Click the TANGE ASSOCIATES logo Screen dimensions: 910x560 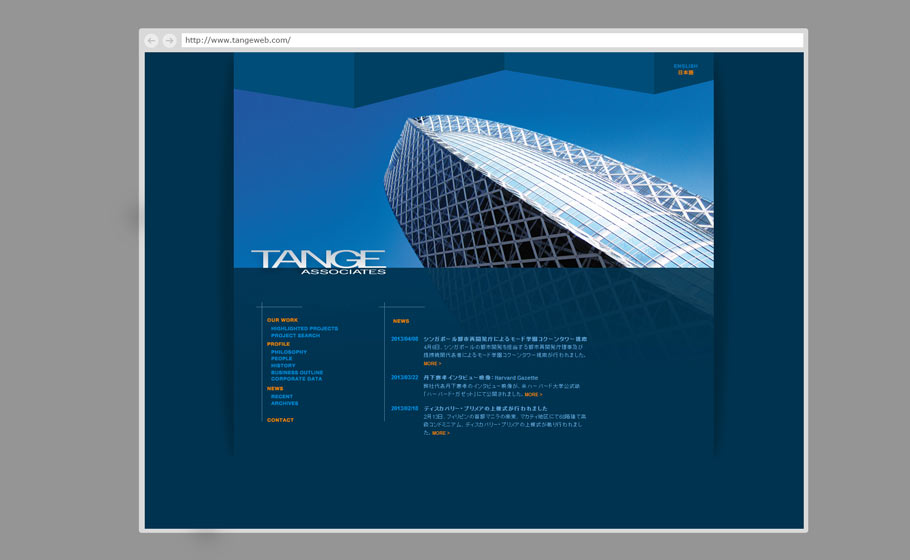click(319, 262)
